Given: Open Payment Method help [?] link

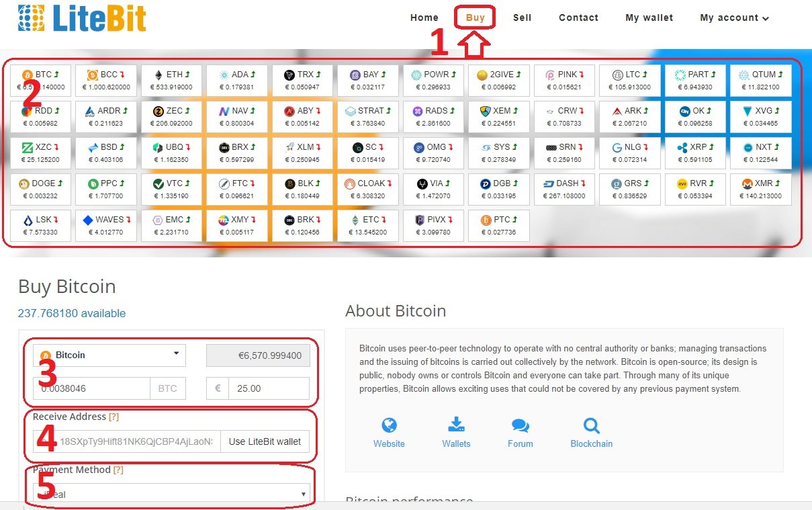Looking at the screenshot, I should pos(118,470).
